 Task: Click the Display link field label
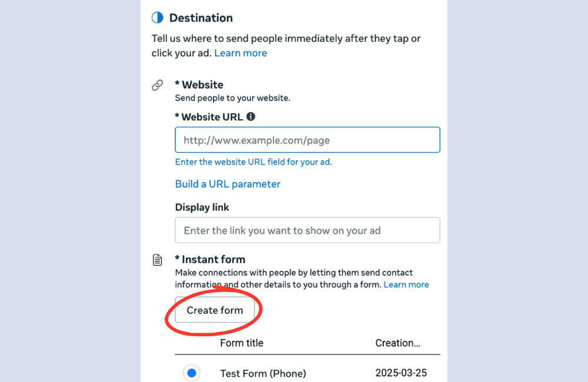pyautogui.click(x=202, y=207)
